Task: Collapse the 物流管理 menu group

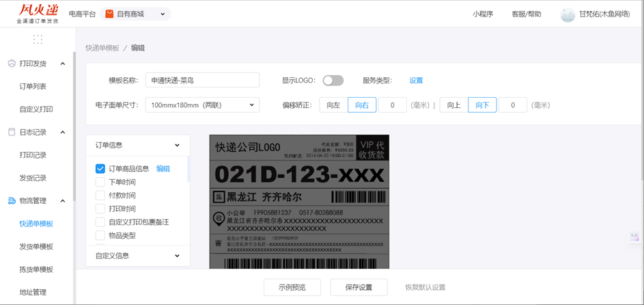Action: [63, 200]
